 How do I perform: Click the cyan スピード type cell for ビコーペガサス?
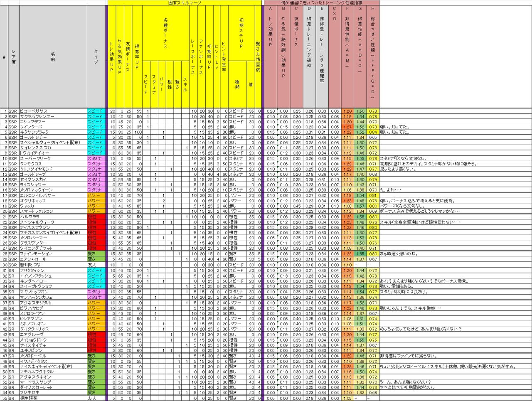tap(95, 111)
